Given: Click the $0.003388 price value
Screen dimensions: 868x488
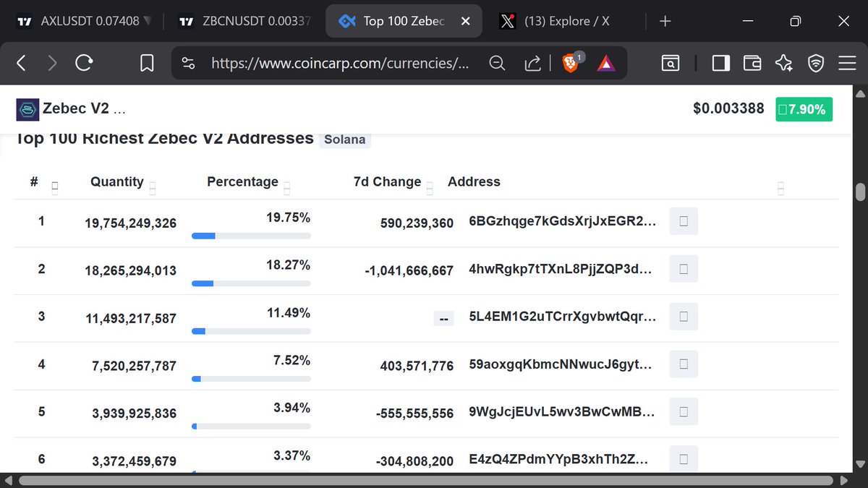Looking at the screenshot, I should [728, 109].
